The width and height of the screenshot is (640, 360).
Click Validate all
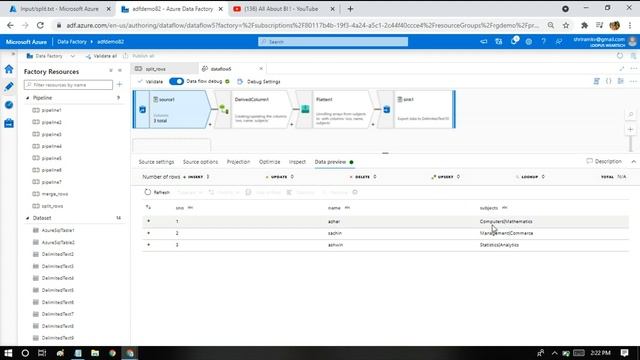click(101, 56)
